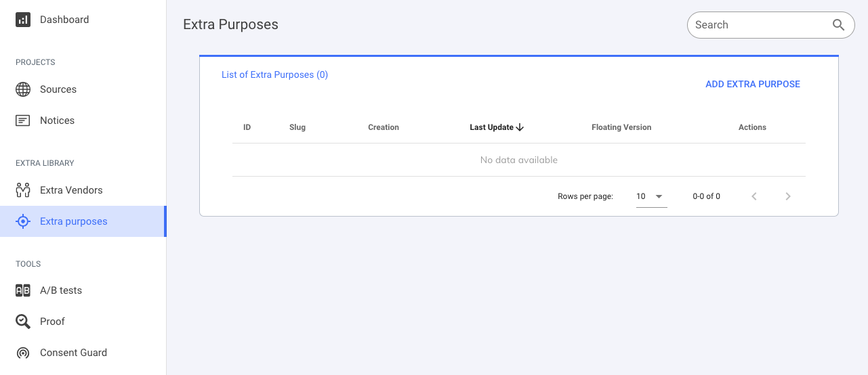
Task: Focus the Search input field
Action: [759, 25]
